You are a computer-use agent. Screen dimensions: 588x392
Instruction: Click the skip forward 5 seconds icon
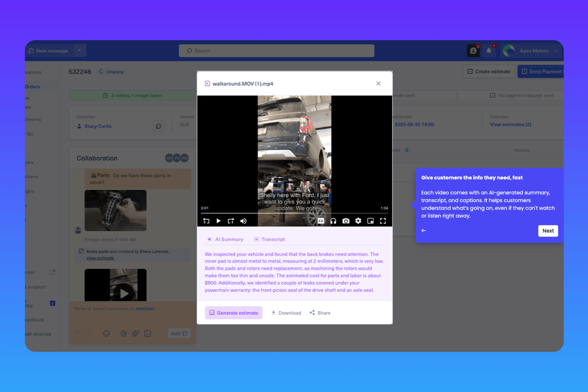[x=231, y=221]
